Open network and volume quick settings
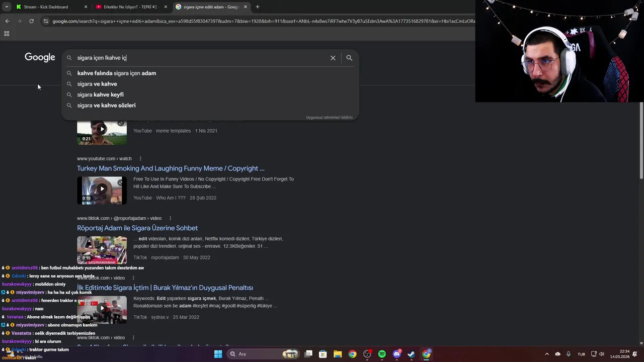Screen dimensions: 644x362 pos(598,354)
